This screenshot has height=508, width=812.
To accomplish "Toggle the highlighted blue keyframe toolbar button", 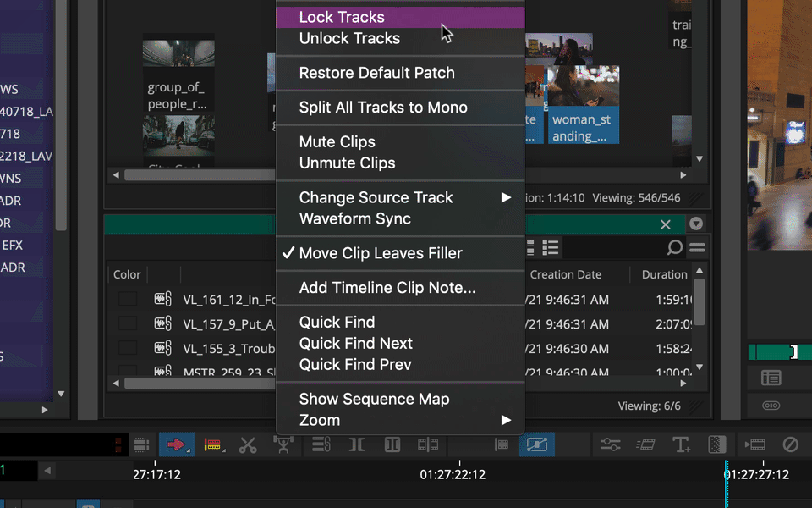I will point(537,444).
